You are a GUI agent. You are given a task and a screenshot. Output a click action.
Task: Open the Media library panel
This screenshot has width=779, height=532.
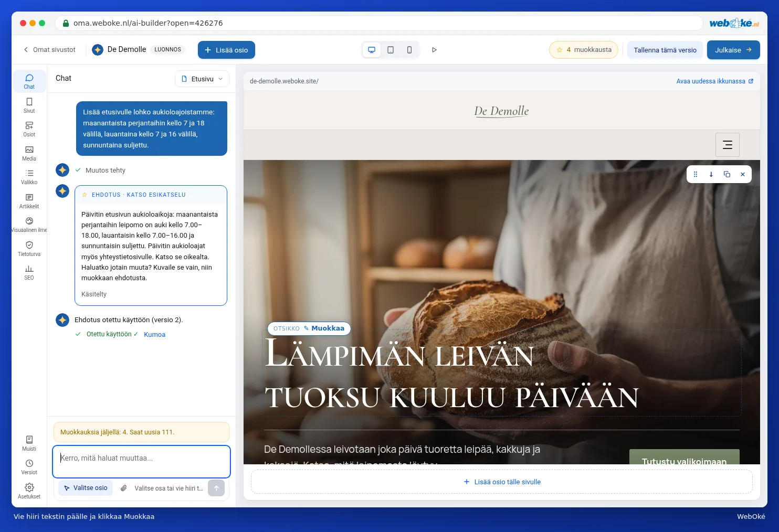[29, 153]
